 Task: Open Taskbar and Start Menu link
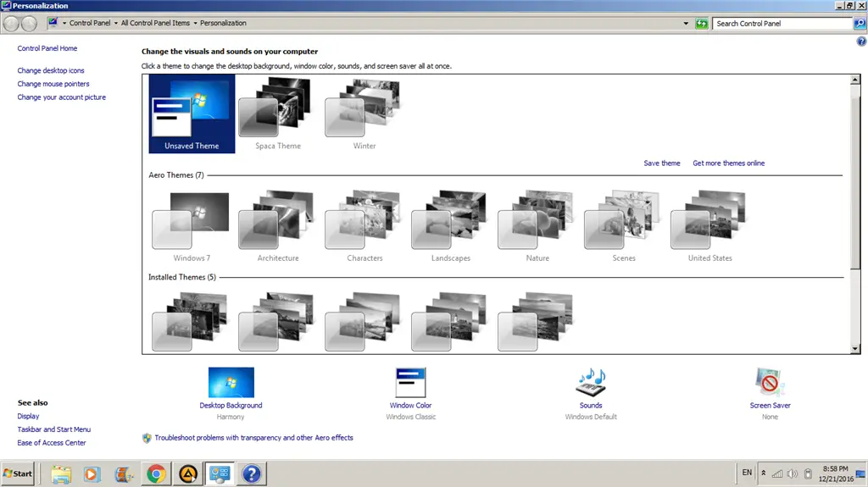[x=53, y=429]
